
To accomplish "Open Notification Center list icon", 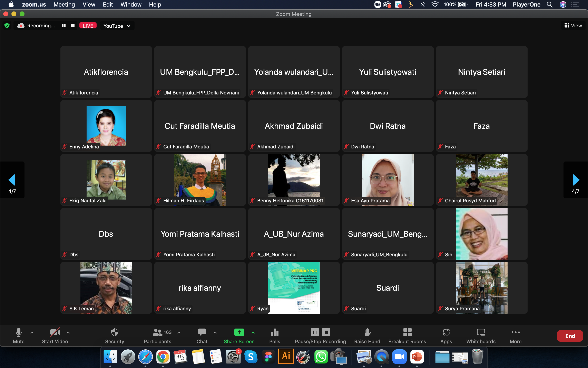I will [575, 5].
